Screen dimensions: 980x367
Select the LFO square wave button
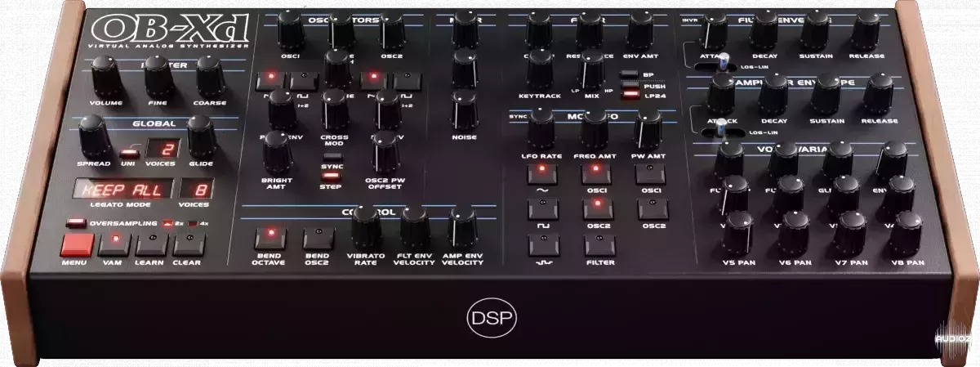(x=540, y=208)
